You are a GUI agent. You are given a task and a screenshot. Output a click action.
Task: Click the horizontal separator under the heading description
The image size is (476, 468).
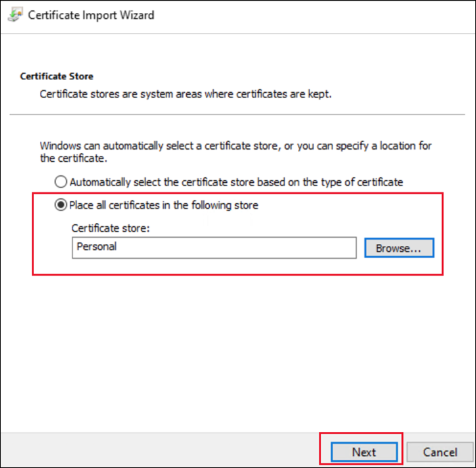pyautogui.click(x=237, y=114)
